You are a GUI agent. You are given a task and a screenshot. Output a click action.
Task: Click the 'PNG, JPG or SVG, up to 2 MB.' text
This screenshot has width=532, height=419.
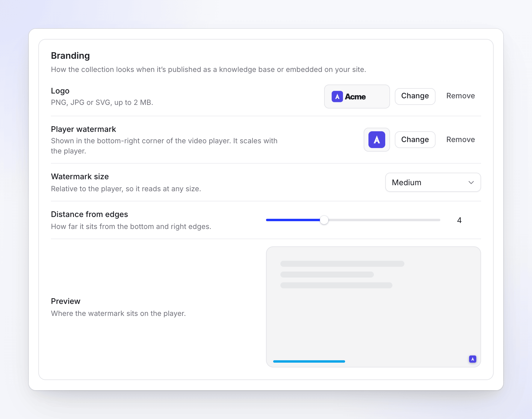point(102,103)
